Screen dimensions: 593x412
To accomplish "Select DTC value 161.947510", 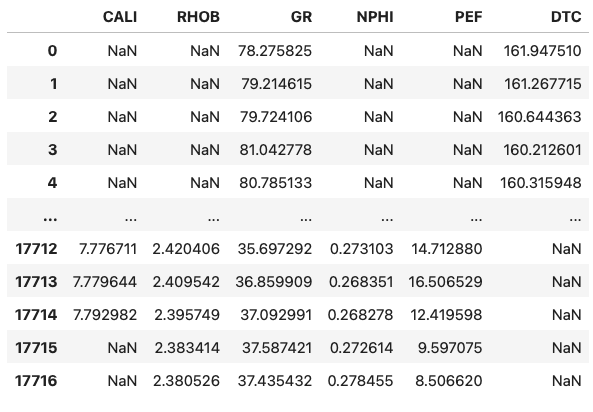I will click(x=542, y=51).
